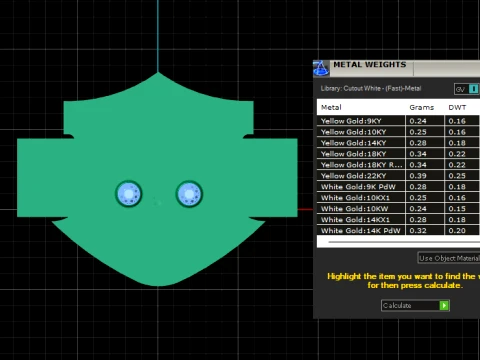
Task: Select the left round gem in viewport
Action: (129, 194)
